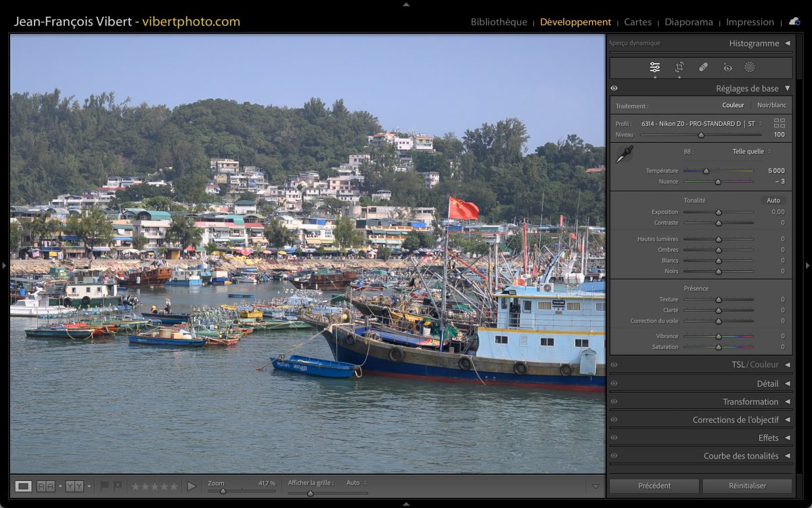Click the Exposition slider handle

click(719, 212)
